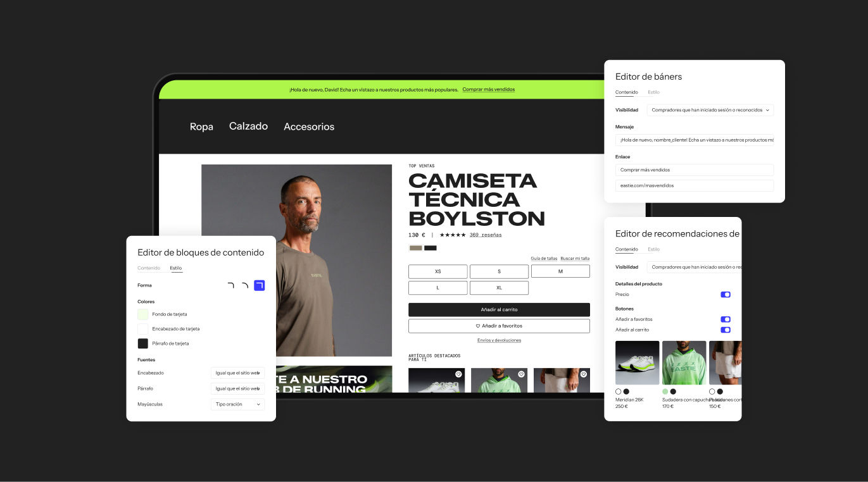Open the Párrafo font dropdown
The image size is (868, 482).
point(237,388)
